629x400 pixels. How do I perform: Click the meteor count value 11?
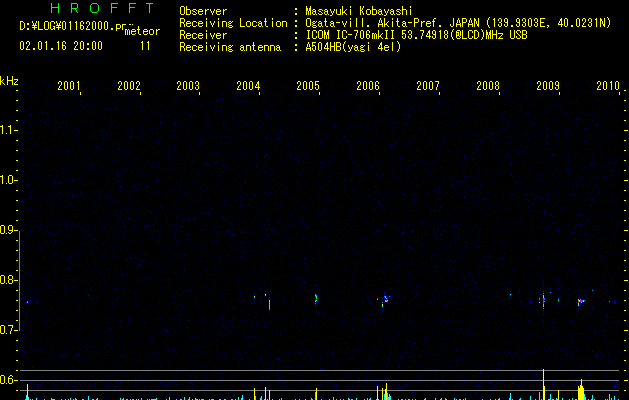click(x=145, y=46)
